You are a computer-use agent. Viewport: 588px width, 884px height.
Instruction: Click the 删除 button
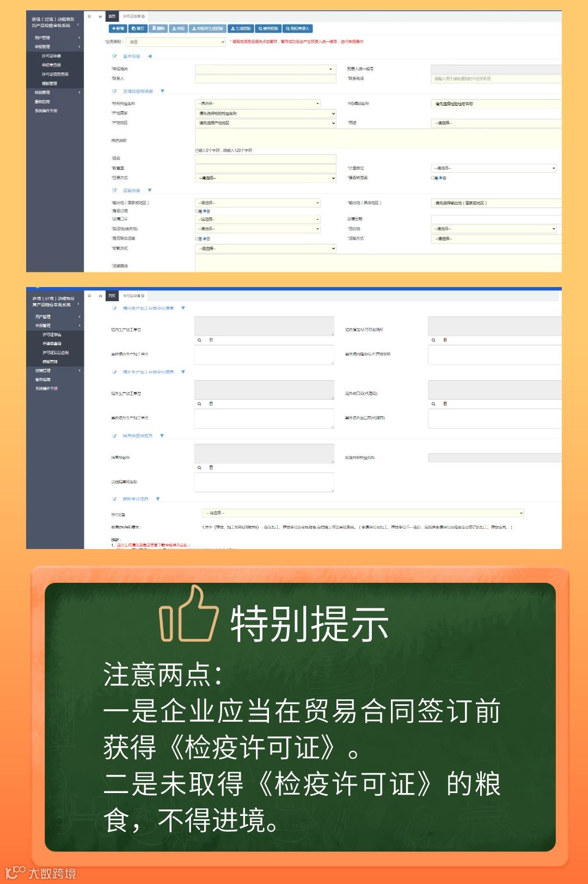pyautogui.click(x=158, y=28)
